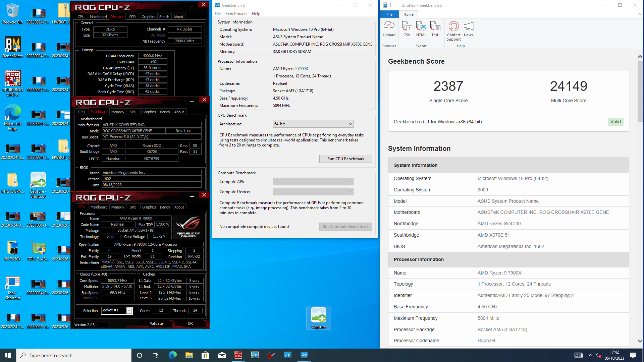
Task: Open Mail from the taskbar
Action: 222,355
